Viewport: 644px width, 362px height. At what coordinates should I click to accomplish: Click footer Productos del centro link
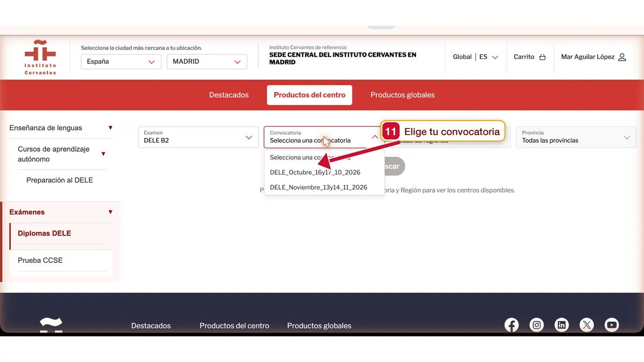235,326
